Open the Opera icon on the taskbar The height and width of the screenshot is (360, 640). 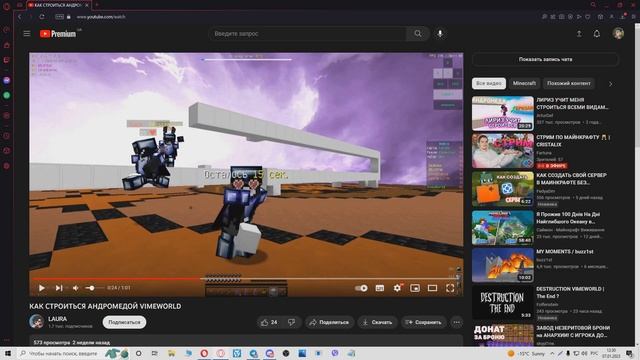pos(204,353)
